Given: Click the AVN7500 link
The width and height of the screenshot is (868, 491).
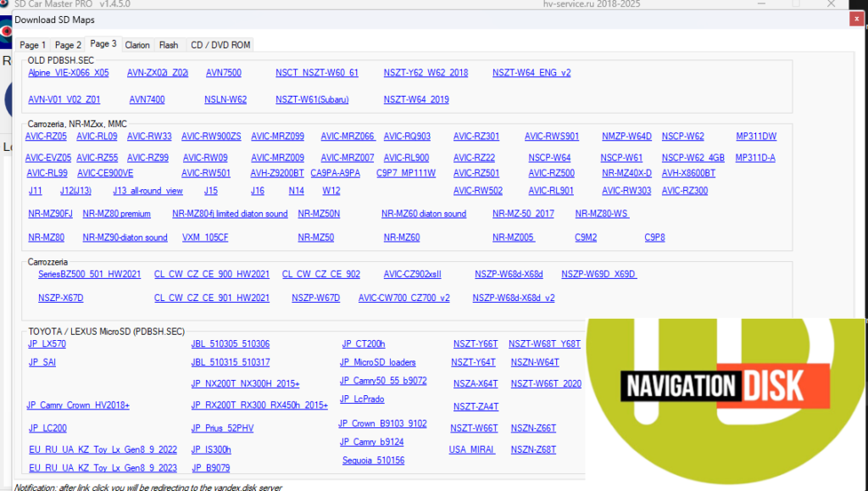Looking at the screenshot, I should 224,73.
